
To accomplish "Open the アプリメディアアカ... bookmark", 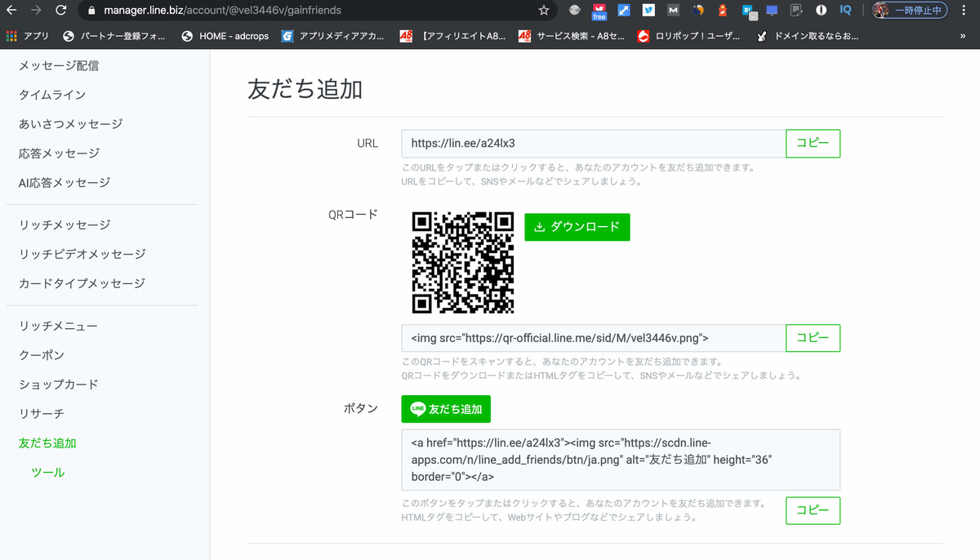I will pyautogui.click(x=334, y=36).
